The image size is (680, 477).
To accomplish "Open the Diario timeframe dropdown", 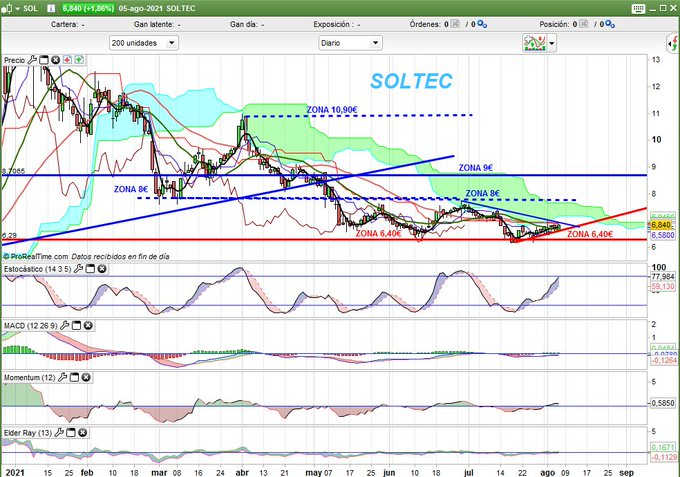I will click(350, 43).
